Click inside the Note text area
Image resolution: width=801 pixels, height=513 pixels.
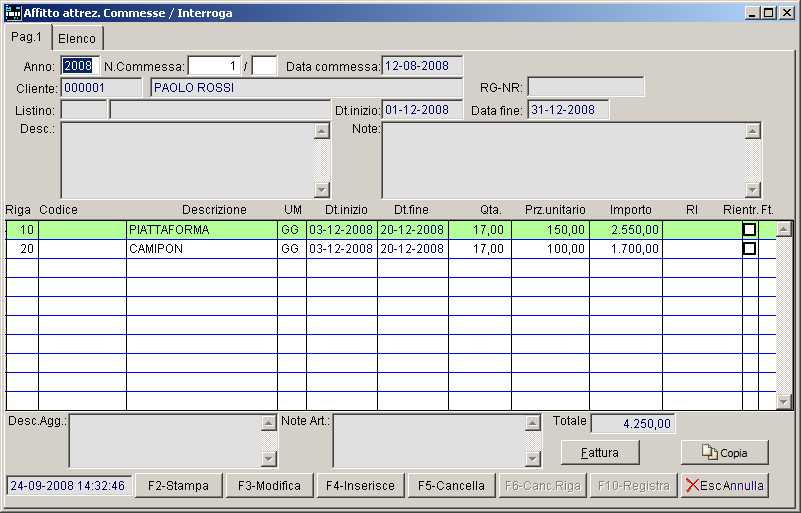[x=563, y=160]
